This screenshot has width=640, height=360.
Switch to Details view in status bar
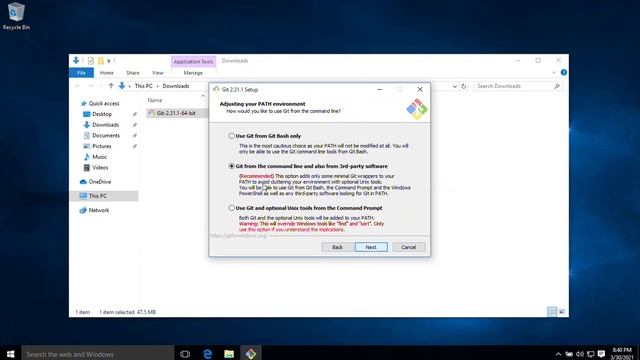pos(552,312)
